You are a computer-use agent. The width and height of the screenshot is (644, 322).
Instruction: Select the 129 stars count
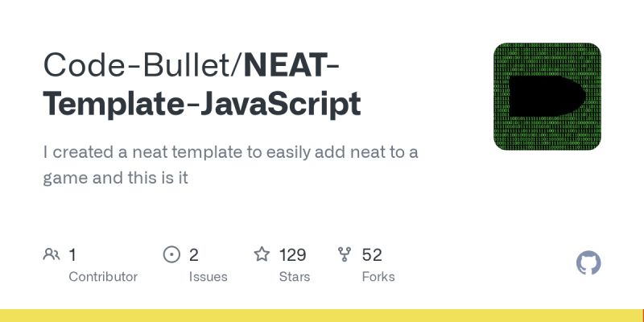point(293,255)
